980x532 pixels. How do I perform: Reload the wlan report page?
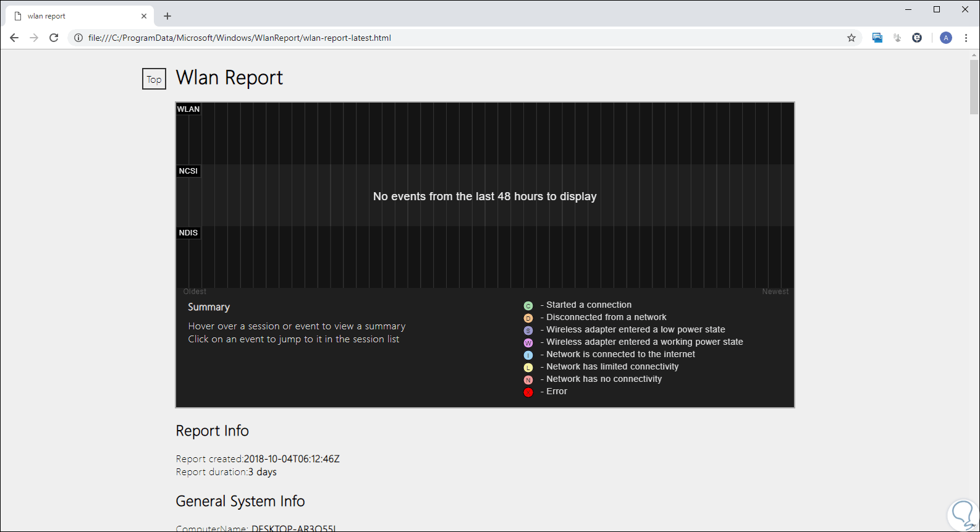tap(54, 38)
